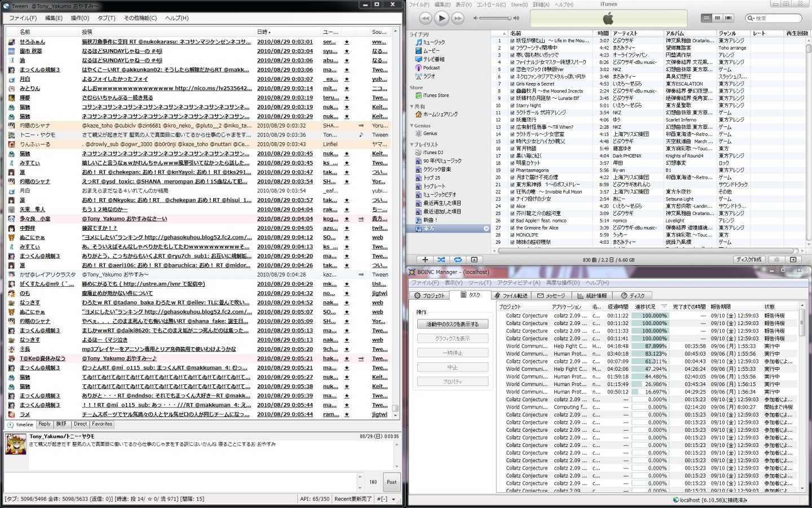812x508 pixels.
Task: Show the artwork viewer in iTunes
Action: [474, 260]
